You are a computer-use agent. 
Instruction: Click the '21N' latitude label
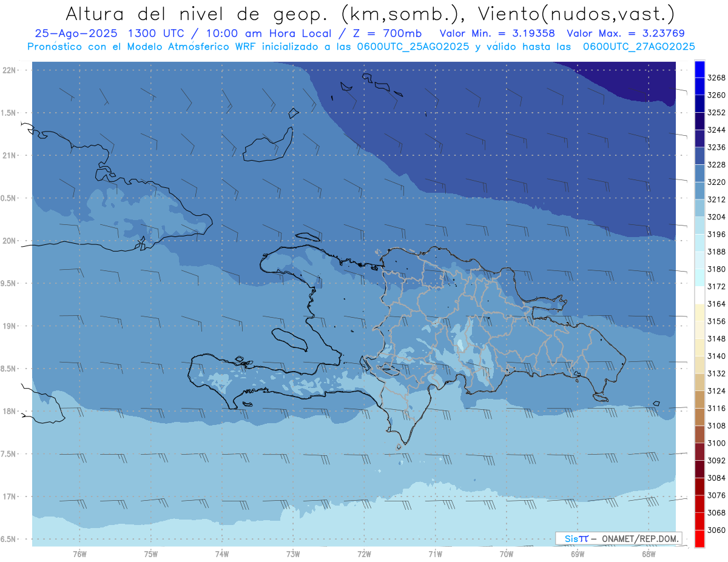(x=9, y=155)
